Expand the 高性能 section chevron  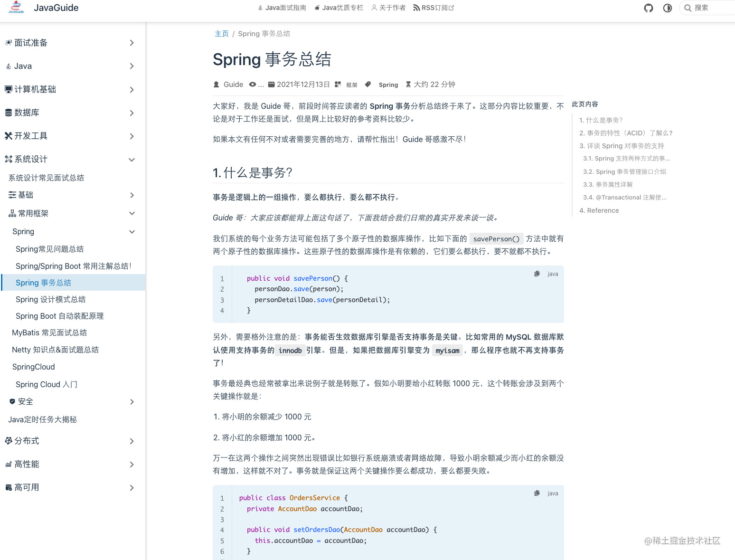point(132,465)
